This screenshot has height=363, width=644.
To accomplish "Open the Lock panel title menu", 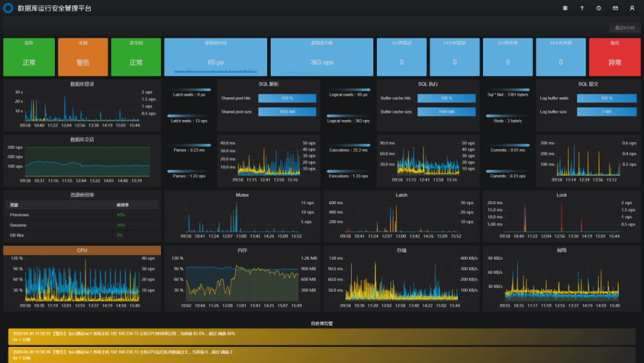I will [x=562, y=195].
